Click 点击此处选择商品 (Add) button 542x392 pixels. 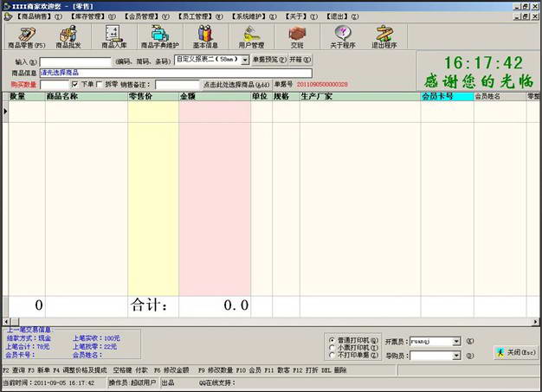click(x=236, y=85)
